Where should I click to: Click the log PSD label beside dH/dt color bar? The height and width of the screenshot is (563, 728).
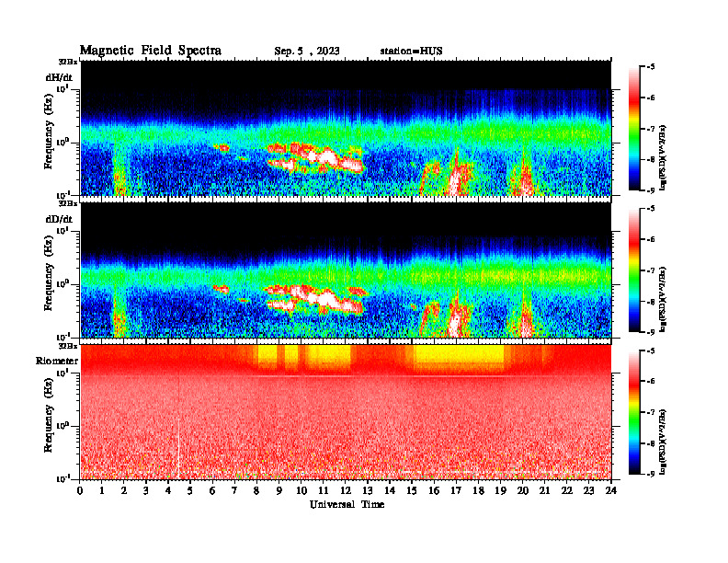(663, 158)
